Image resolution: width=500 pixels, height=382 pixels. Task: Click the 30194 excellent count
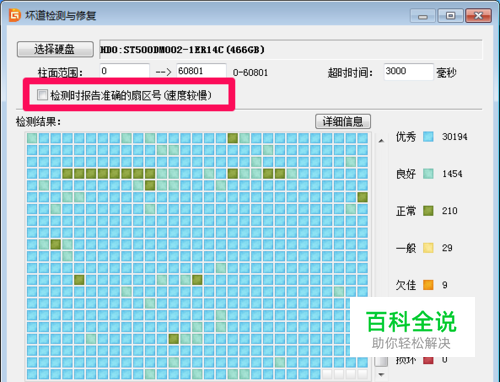pyautogui.click(x=455, y=137)
